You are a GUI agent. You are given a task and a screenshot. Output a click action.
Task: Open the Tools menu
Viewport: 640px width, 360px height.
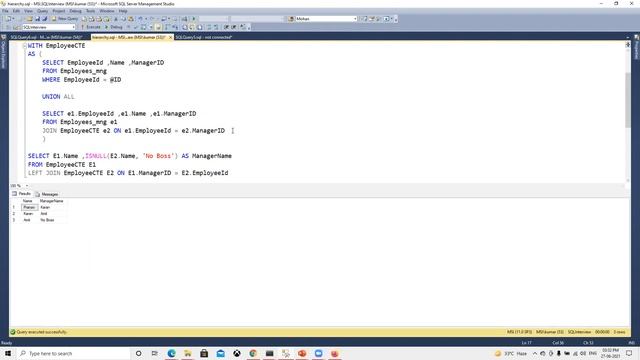coord(91,11)
